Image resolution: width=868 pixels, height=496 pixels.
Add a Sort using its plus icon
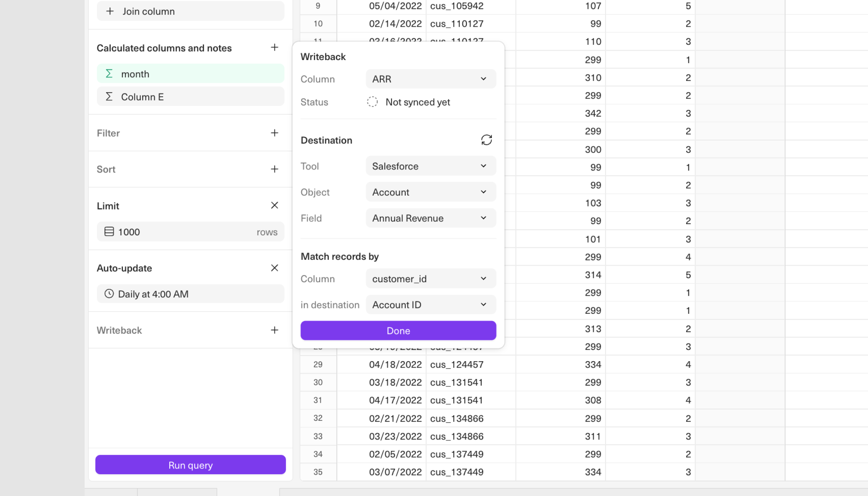275,169
